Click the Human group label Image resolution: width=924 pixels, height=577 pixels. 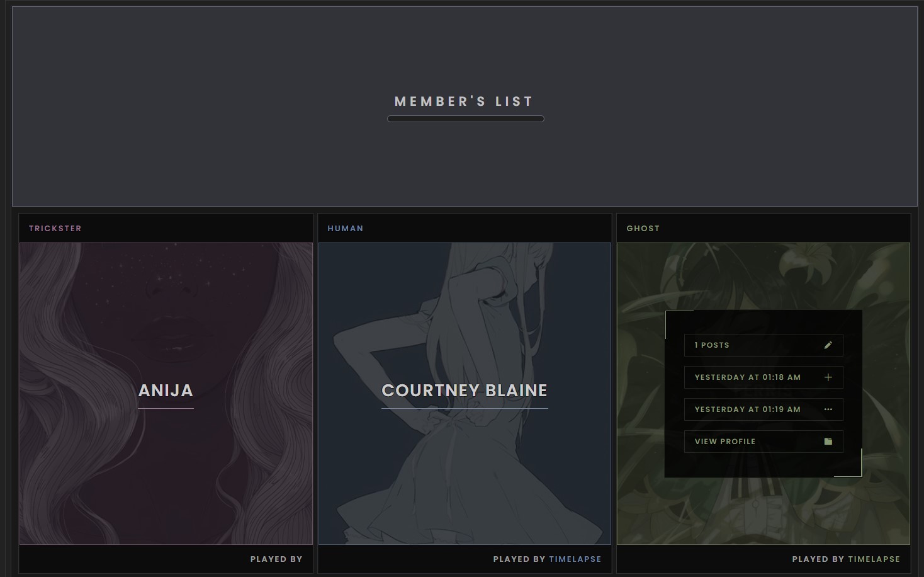pyautogui.click(x=346, y=228)
